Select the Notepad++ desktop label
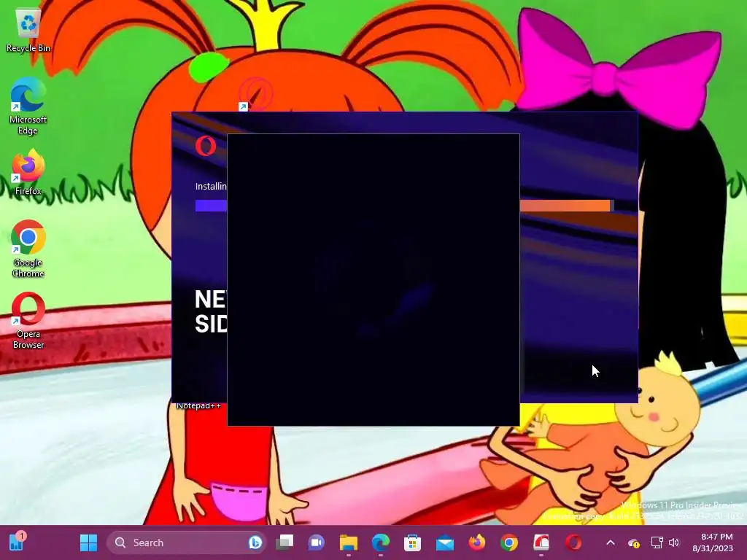 pyautogui.click(x=198, y=405)
